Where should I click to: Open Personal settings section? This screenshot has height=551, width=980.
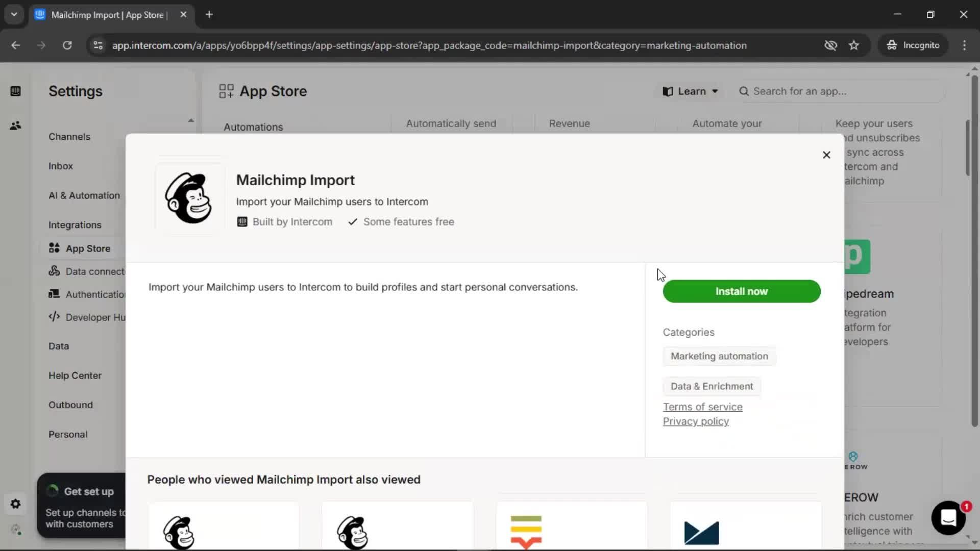[68, 435]
